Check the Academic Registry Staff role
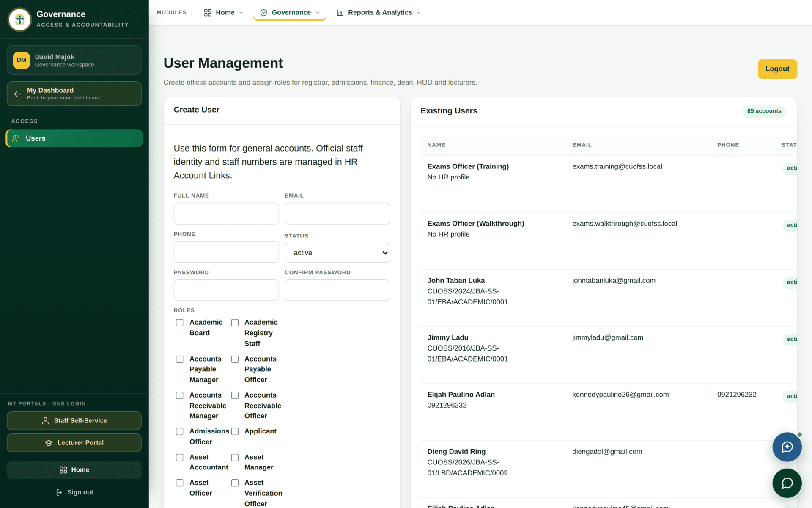 pos(235,323)
